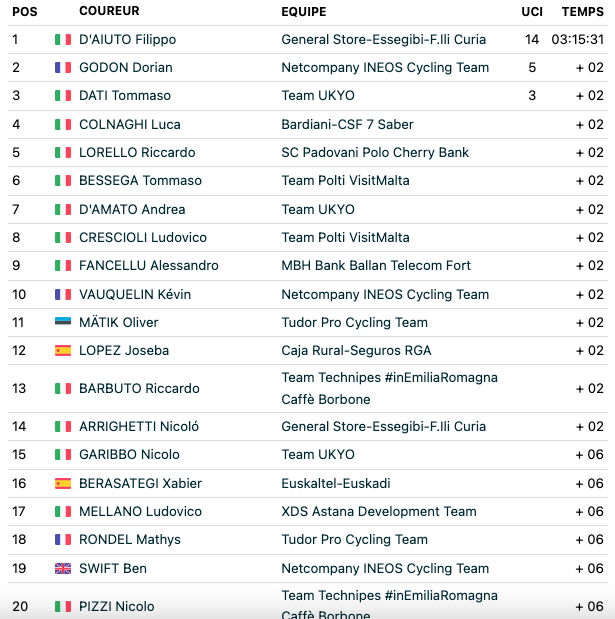Click the TEMPS column header
The width and height of the screenshot is (615, 619).
tap(583, 12)
